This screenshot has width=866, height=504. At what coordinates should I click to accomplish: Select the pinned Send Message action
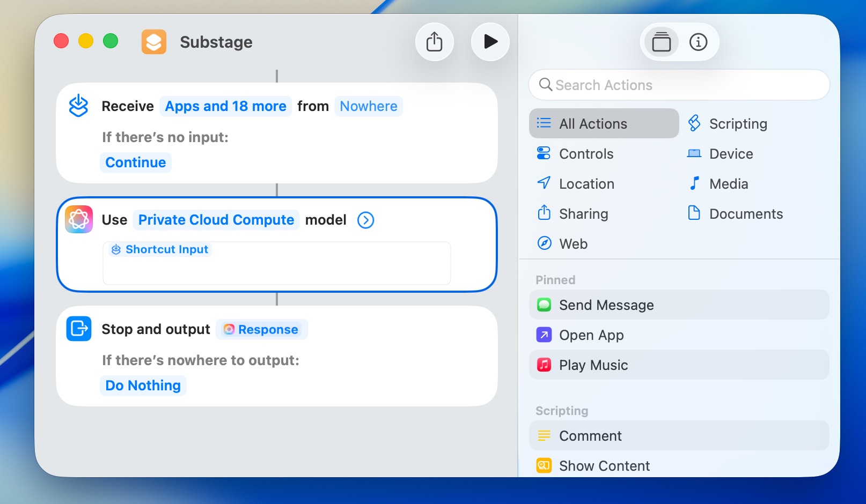[606, 305]
